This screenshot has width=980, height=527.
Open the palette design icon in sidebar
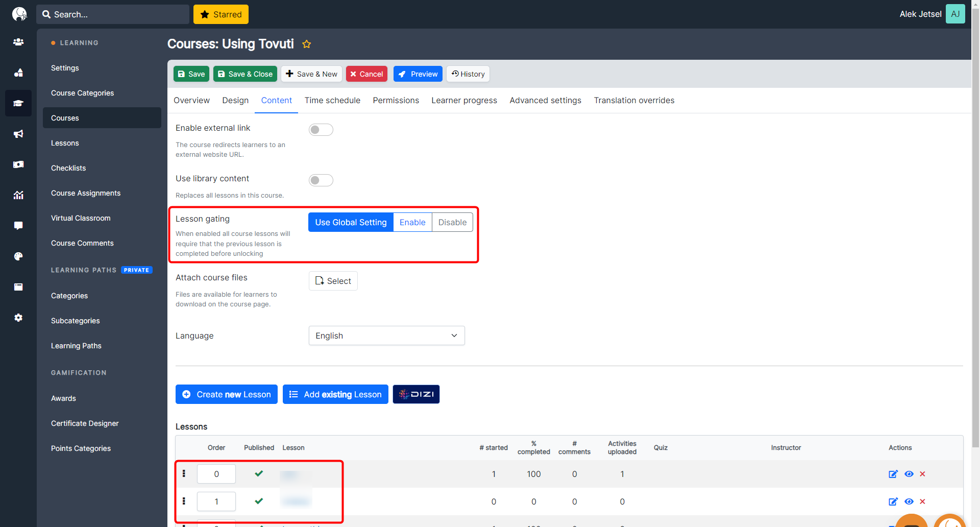(x=18, y=256)
